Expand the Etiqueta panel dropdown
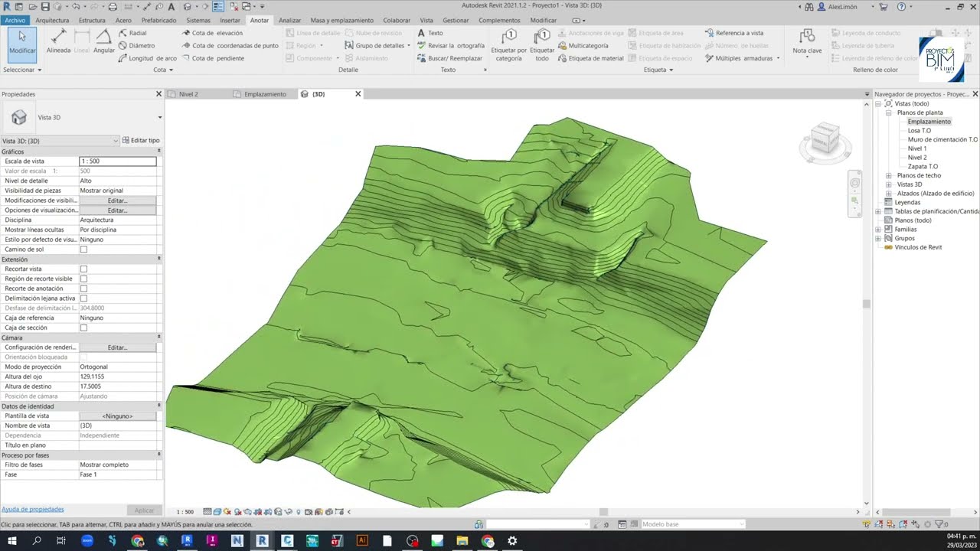980x551 pixels. [658, 70]
